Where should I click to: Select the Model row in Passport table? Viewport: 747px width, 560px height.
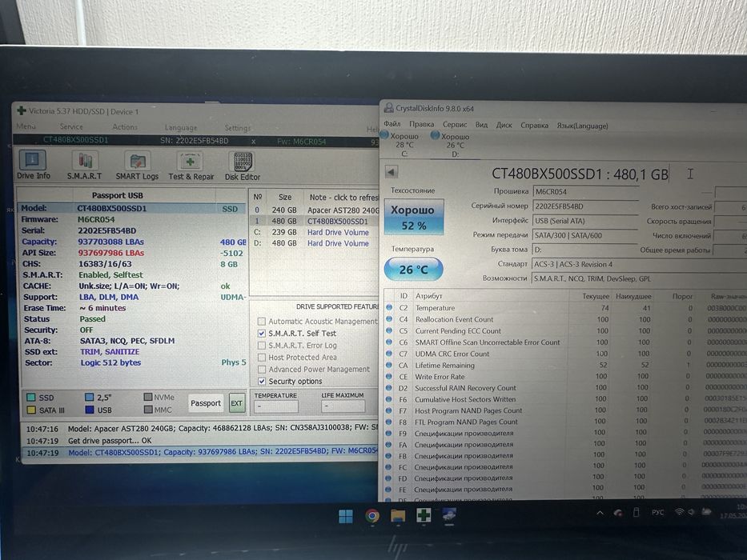click(x=132, y=209)
